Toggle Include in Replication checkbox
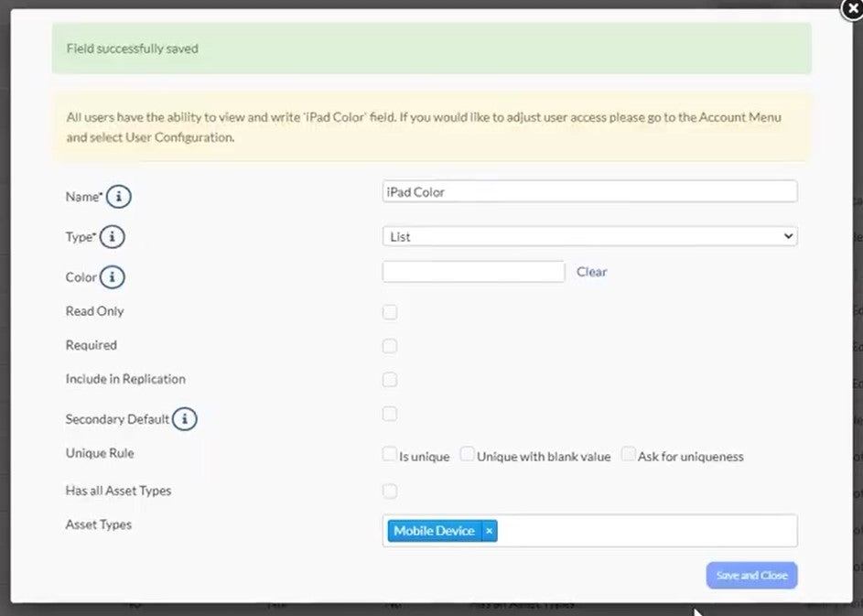 [390, 379]
